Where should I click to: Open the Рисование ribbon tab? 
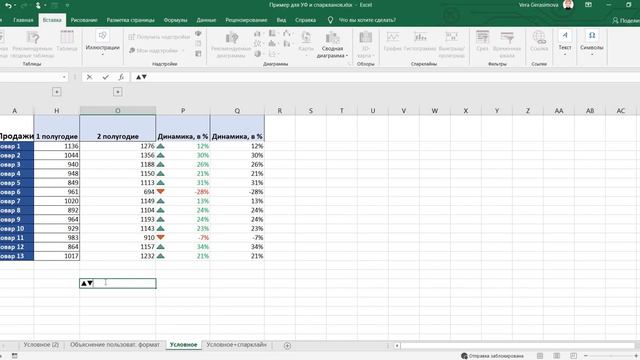(84, 20)
